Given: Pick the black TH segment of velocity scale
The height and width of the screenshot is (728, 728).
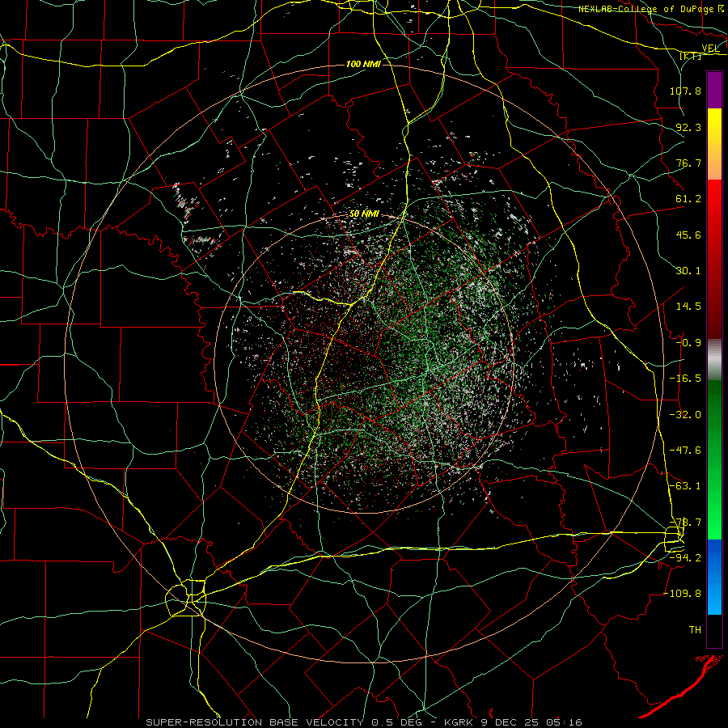Looking at the screenshot, I should 714,631.
